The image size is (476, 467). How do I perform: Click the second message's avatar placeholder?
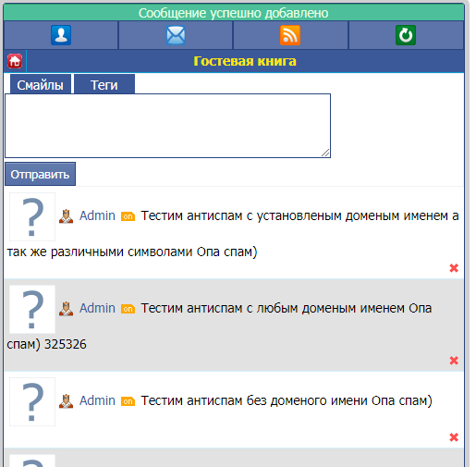coord(32,309)
